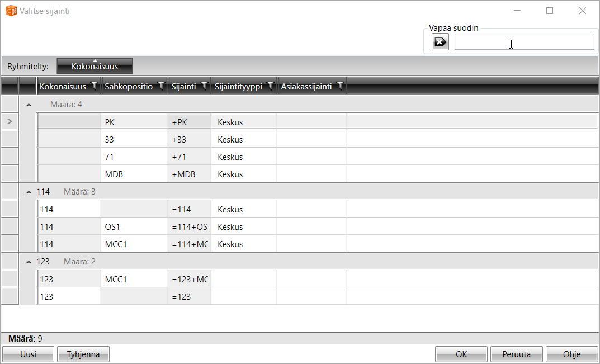Collapse the 114 group
The width and height of the screenshot is (600, 364).
point(29,192)
